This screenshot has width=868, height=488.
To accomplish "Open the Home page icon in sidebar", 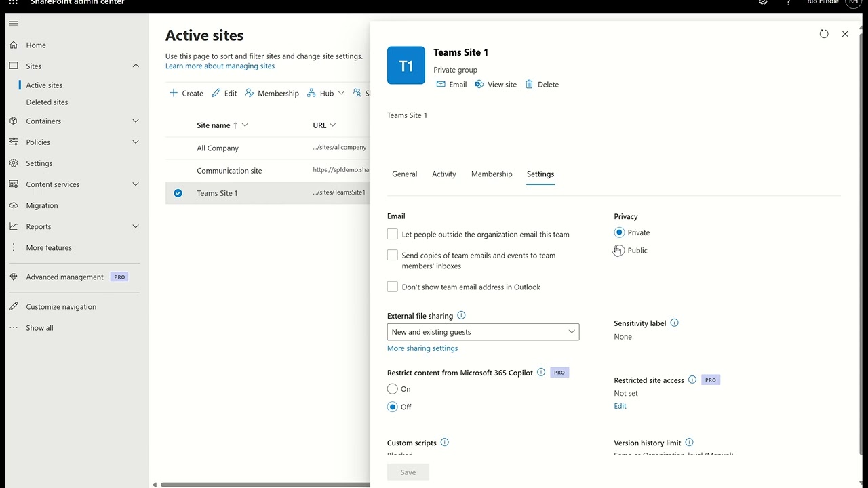I will pyautogui.click(x=14, y=45).
